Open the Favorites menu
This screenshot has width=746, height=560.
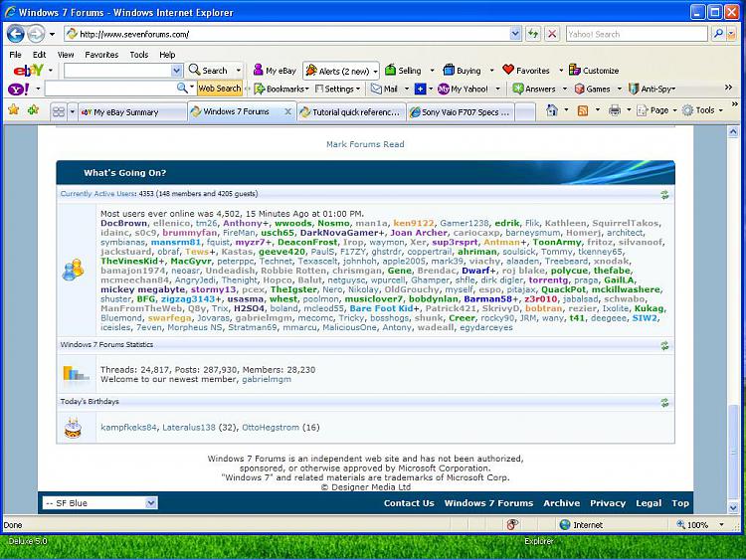point(101,55)
